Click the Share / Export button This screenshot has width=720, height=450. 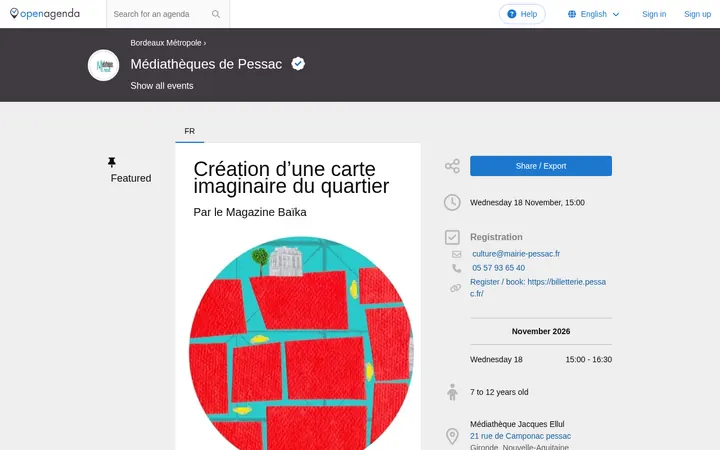tap(540, 166)
